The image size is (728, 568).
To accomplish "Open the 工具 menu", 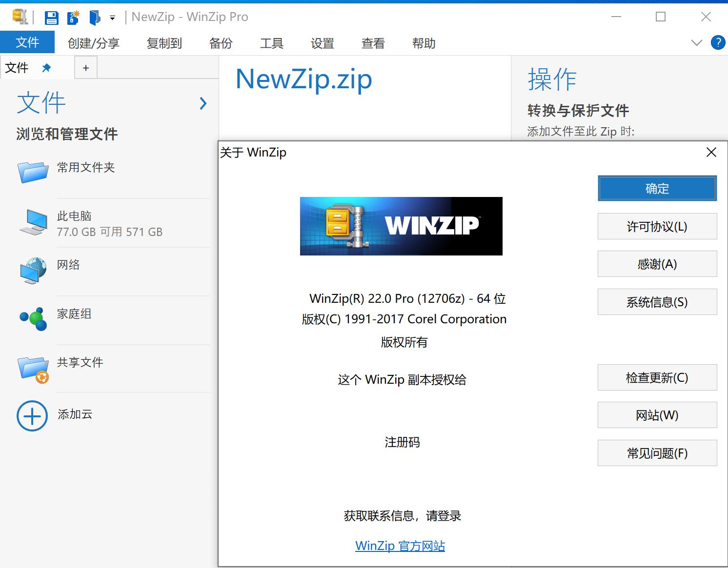I will point(271,43).
